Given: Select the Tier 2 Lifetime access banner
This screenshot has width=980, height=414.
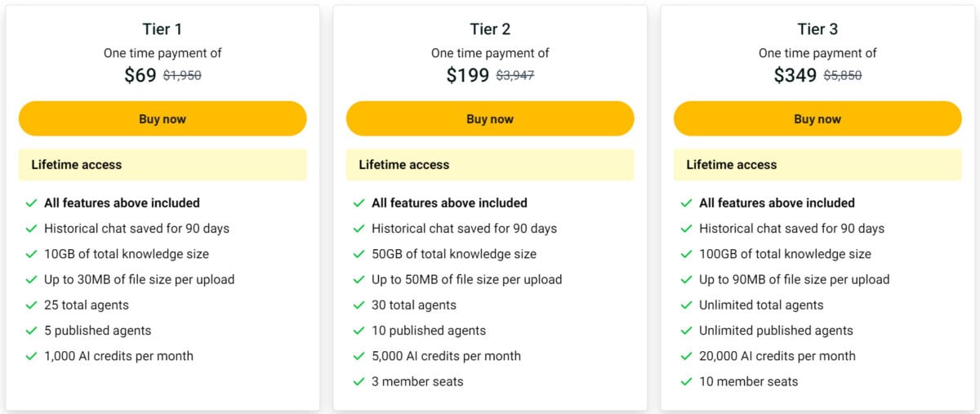Looking at the screenshot, I should pos(490,164).
